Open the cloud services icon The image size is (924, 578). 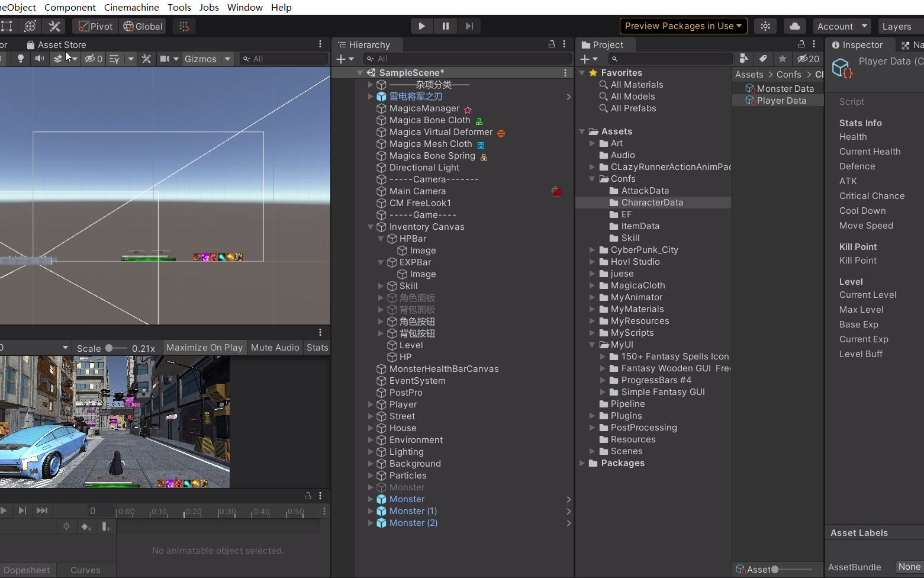(x=794, y=26)
